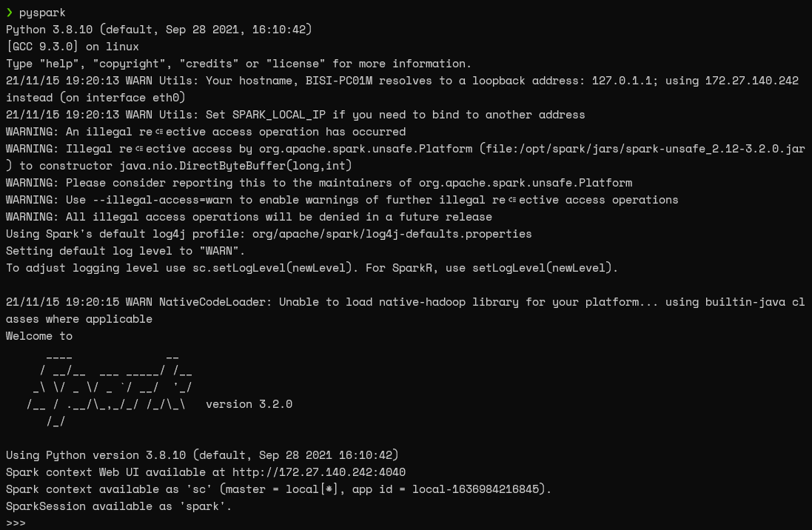
Task: Place cursor at the >>> Python prompt
Action: tap(16, 523)
